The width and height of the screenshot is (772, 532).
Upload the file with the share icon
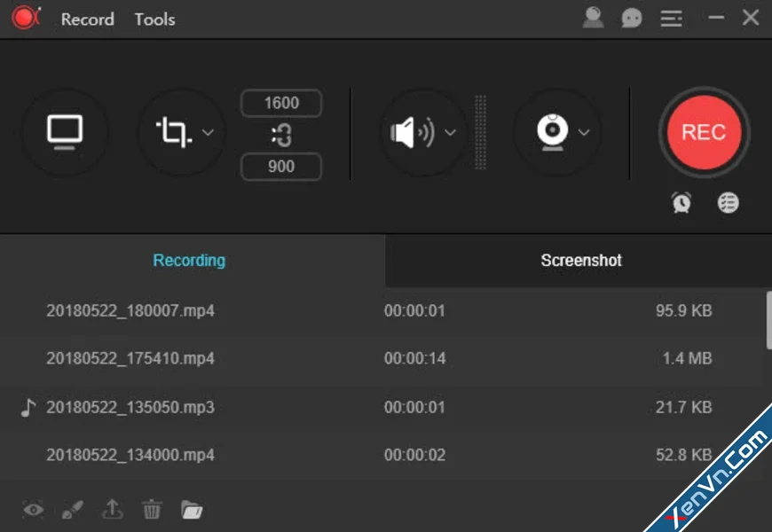[x=113, y=509]
